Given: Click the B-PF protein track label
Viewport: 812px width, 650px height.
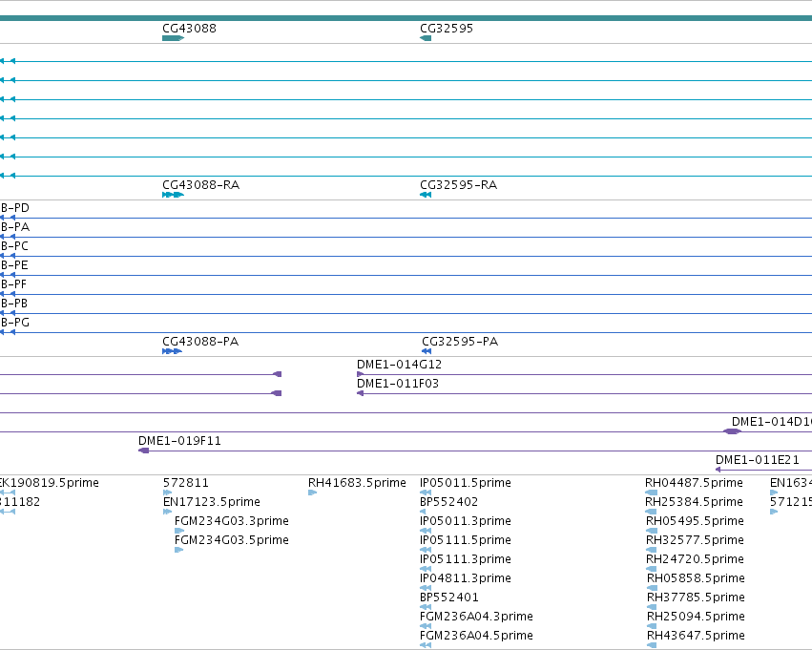Looking at the screenshot, I should pos(14,284).
